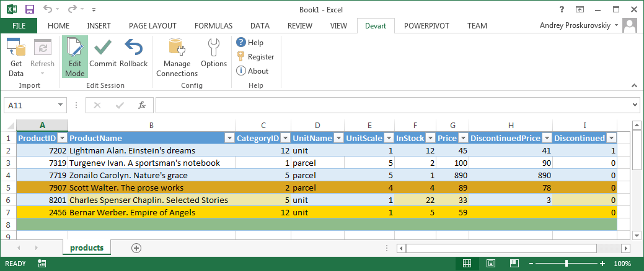Open the Name Box dropdown arrow
Image resolution: width=644 pixels, height=271 pixels.
click(60, 105)
